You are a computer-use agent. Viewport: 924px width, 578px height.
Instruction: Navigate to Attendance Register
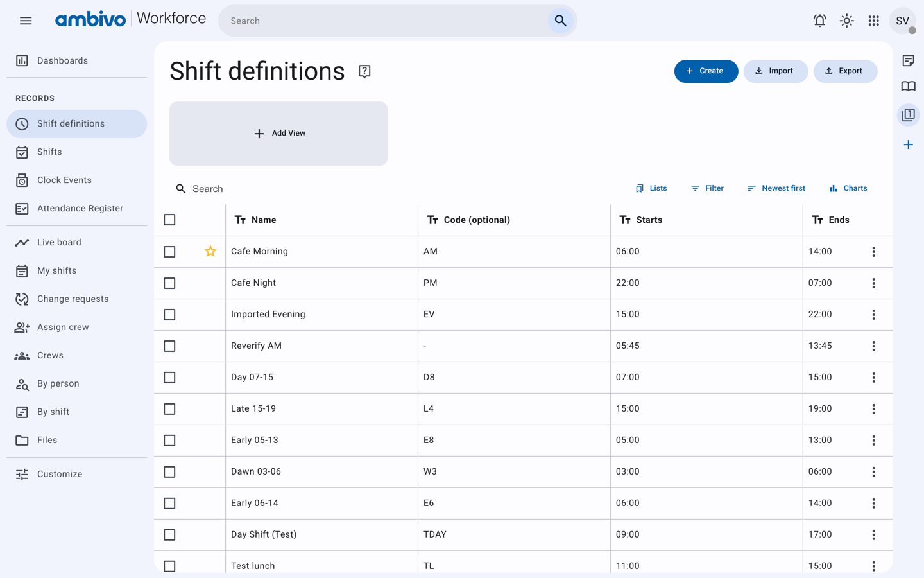pyautogui.click(x=77, y=209)
